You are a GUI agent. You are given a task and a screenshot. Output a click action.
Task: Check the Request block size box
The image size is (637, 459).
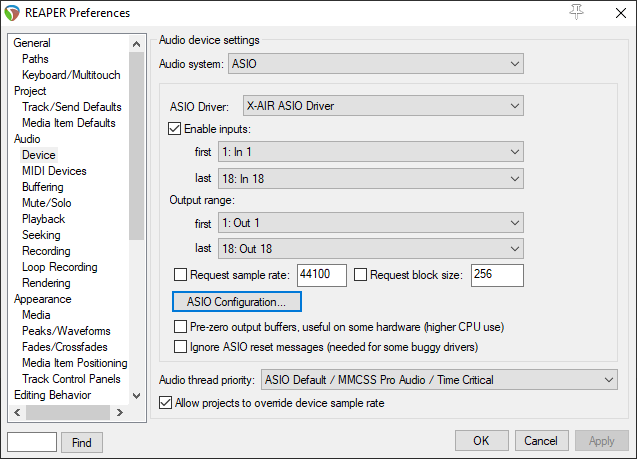coord(361,275)
